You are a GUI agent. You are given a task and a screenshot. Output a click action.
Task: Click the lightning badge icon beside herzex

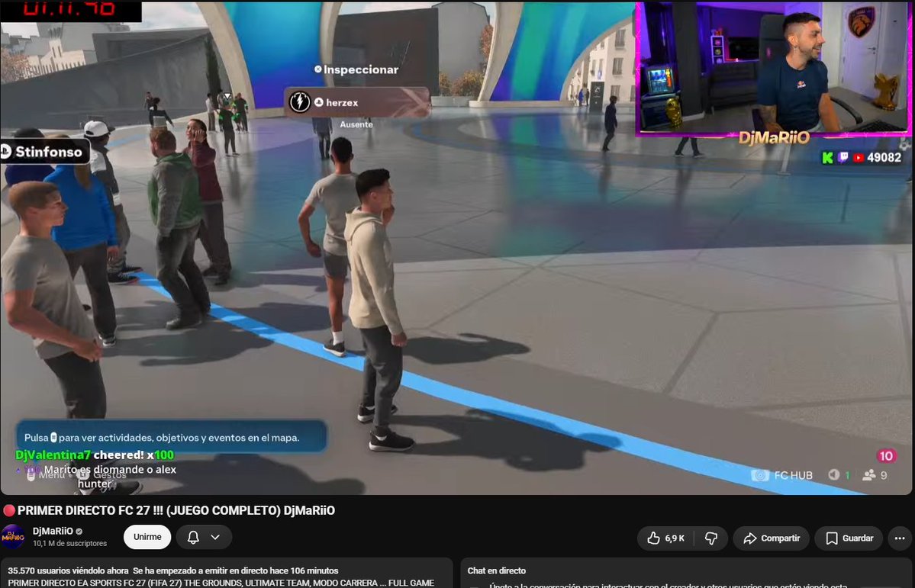(x=300, y=102)
